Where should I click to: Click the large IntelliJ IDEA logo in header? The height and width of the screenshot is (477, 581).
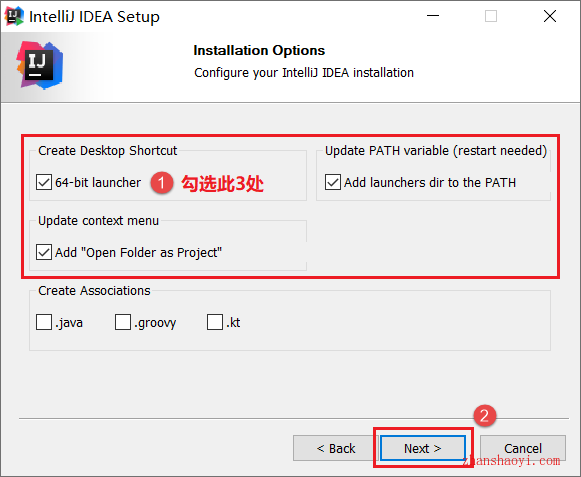click(40, 66)
